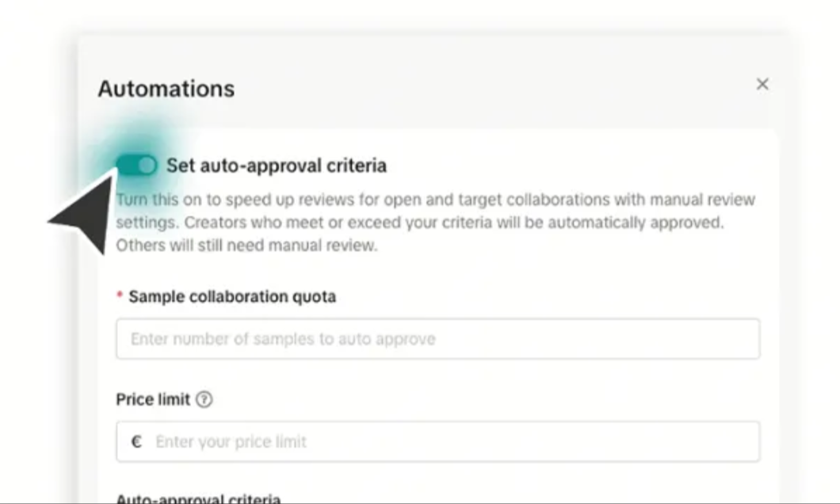Click the euro currency symbol in Price limit
This screenshot has width=840, height=504.
coord(136,442)
